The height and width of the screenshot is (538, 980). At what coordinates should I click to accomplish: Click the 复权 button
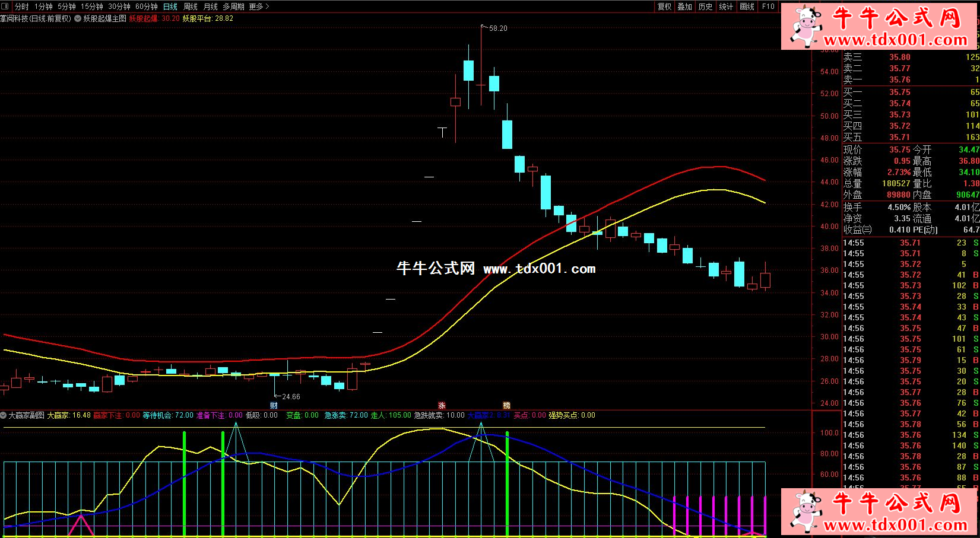pyautogui.click(x=665, y=7)
